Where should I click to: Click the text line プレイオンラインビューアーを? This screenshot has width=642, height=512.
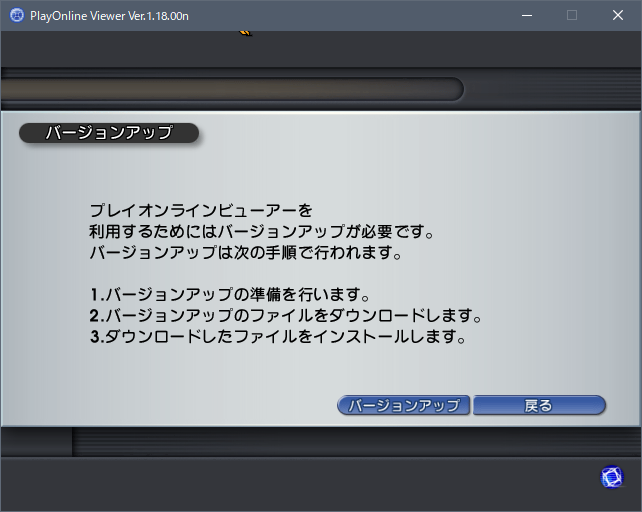[201, 211]
